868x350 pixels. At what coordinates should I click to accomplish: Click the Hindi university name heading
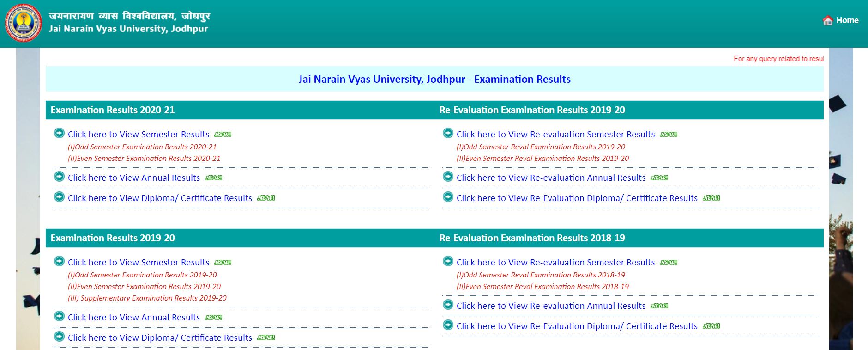click(129, 16)
